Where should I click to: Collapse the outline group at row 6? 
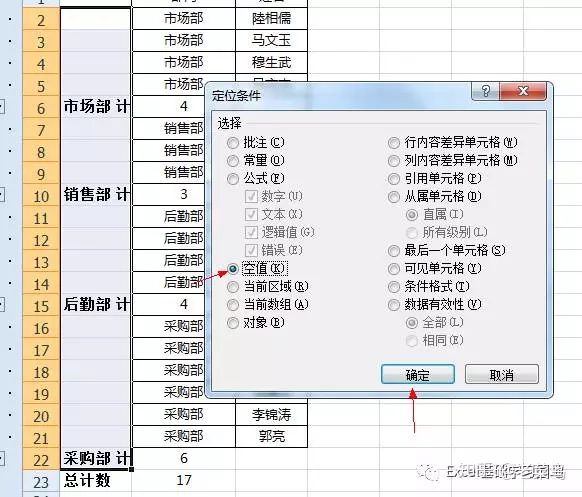[x=1, y=108]
